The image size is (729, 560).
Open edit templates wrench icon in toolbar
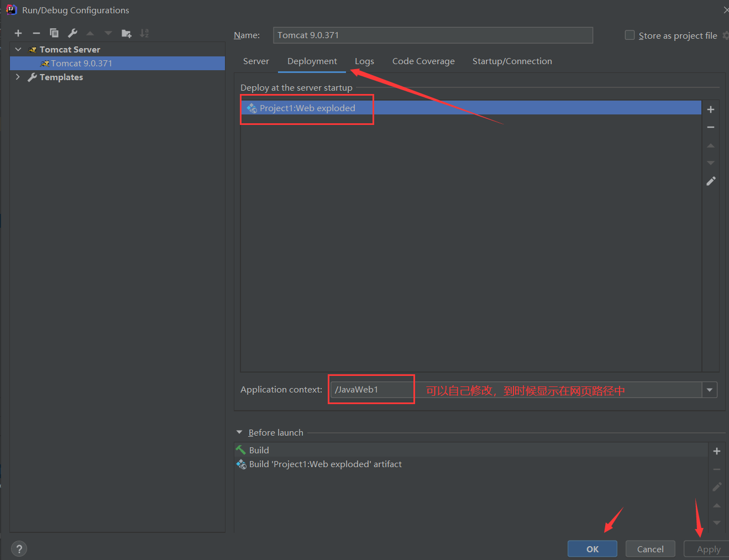click(x=72, y=33)
